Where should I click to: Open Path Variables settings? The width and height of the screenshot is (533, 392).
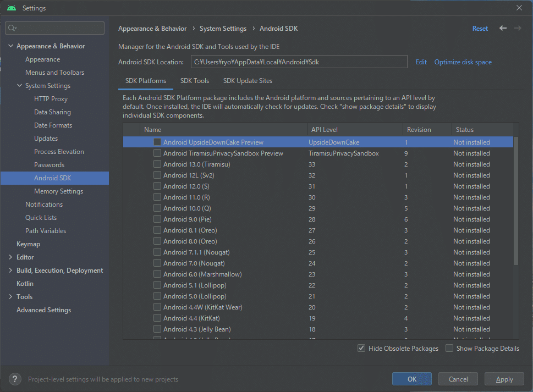tap(46, 231)
